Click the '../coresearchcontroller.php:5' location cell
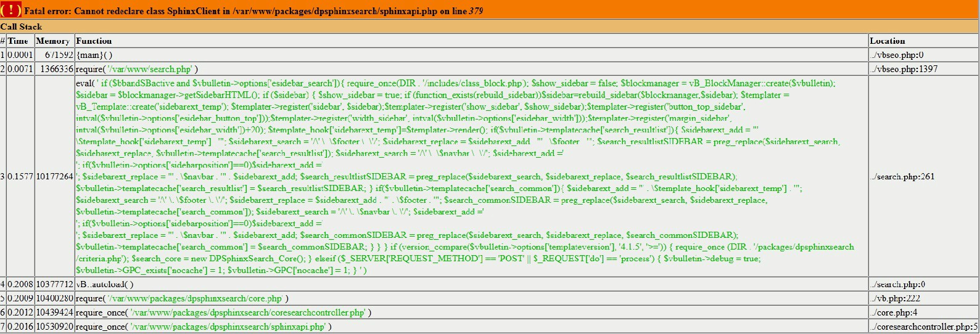This screenshot has height=334, width=980. [x=923, y=327]
